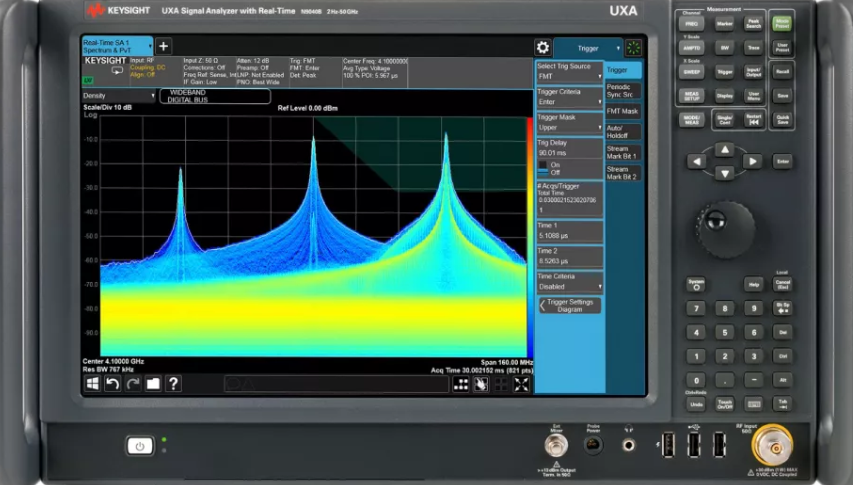Select the Stream Mark Bit 1 tab
Screen dimensions: 853x485
[623, 153]
